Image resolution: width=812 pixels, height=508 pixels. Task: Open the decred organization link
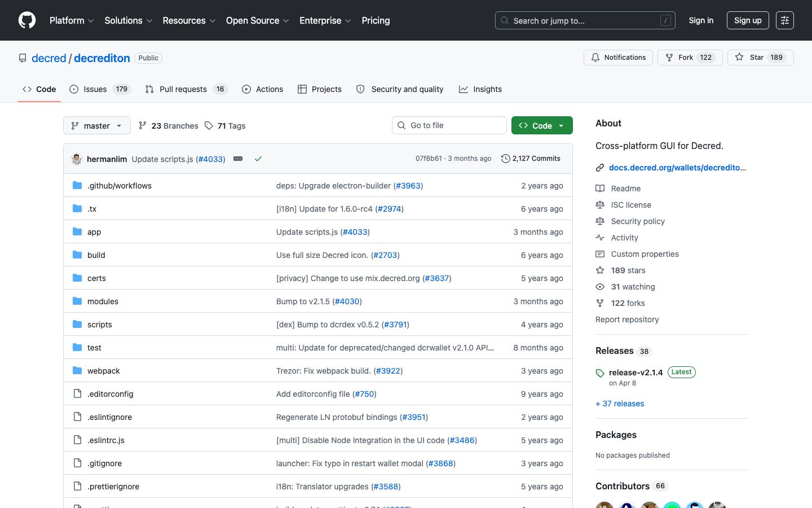point(49,58)
